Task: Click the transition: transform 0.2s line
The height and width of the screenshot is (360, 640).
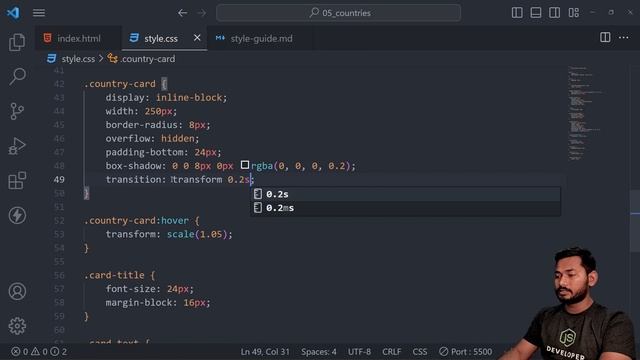Action: 180,180
